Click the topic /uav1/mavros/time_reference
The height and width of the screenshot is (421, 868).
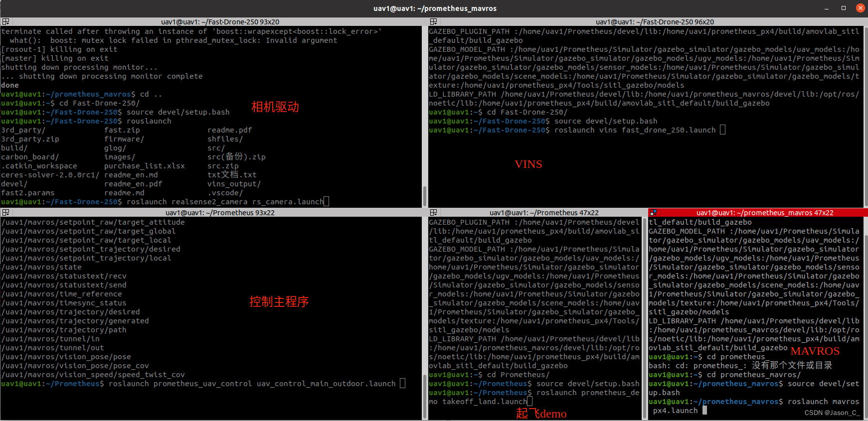pos(62,294)
